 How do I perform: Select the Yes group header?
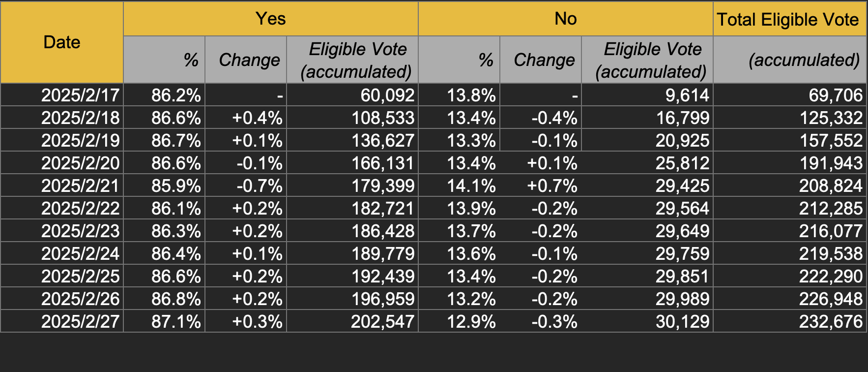(270, 19)
